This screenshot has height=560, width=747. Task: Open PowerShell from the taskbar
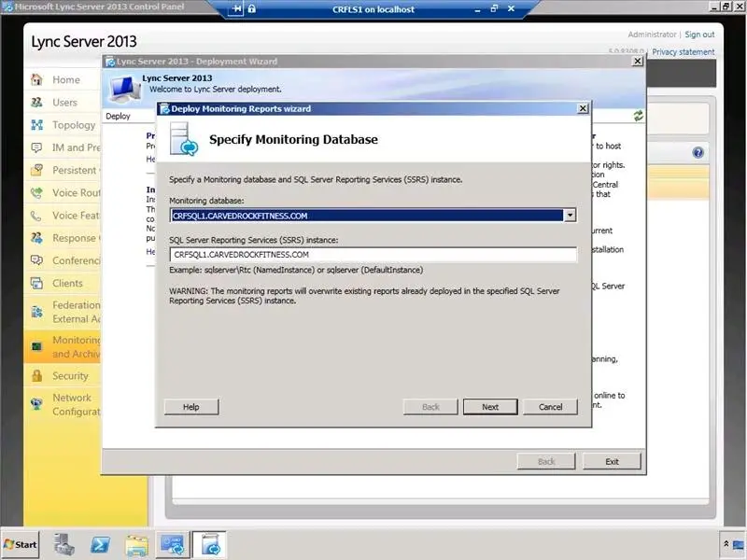(100, 544)
